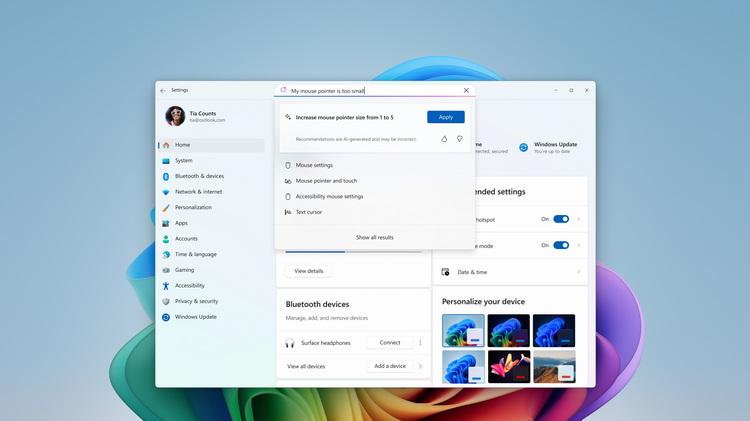Click the Privacy & security shield icon
750x421 pixels.
[166, 301]
